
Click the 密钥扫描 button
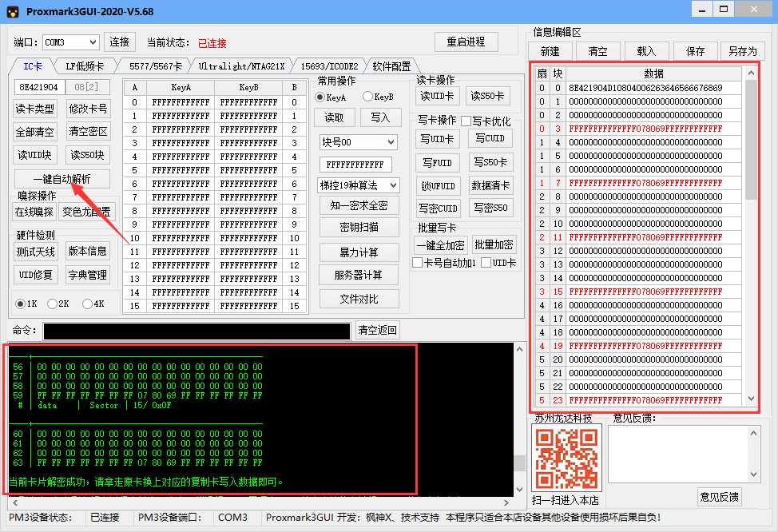(359, 228)
